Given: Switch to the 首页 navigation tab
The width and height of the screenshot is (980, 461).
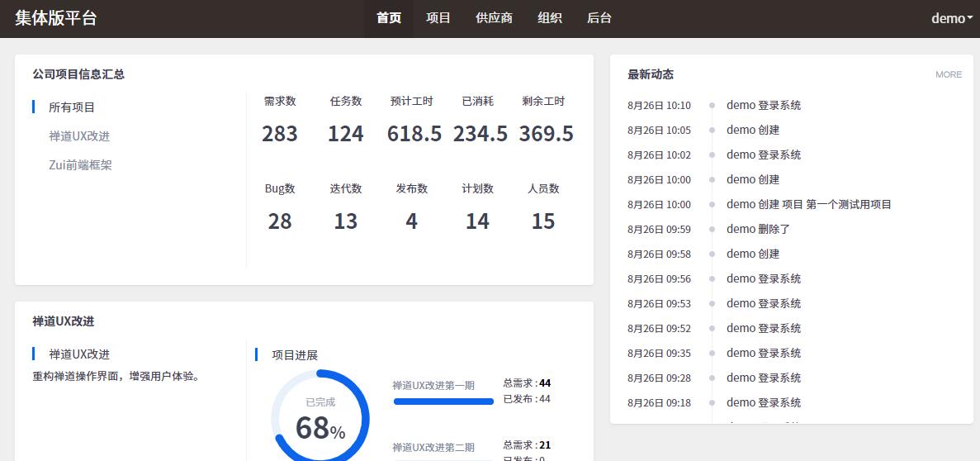Looking at the screenshot, I should 389,18.
